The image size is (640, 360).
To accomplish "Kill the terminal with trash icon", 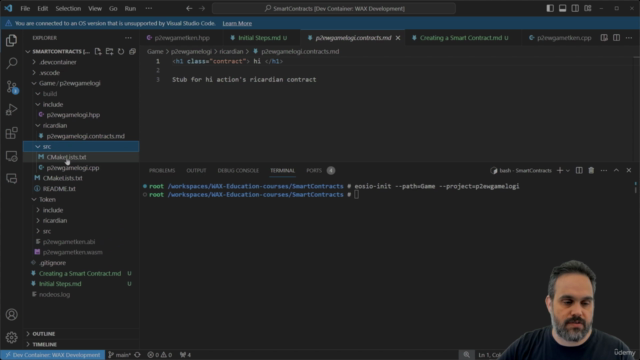I will tap(591, 170).
